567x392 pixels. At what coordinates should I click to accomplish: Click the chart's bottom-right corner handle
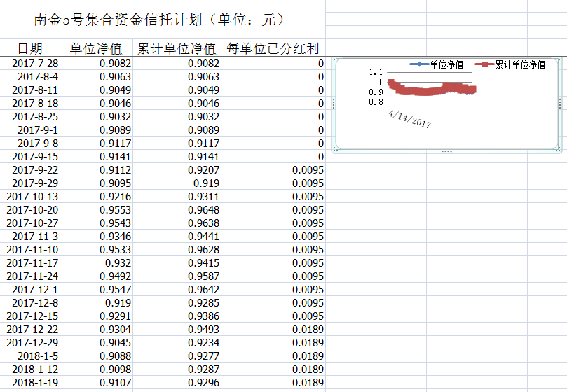[560, 150]
